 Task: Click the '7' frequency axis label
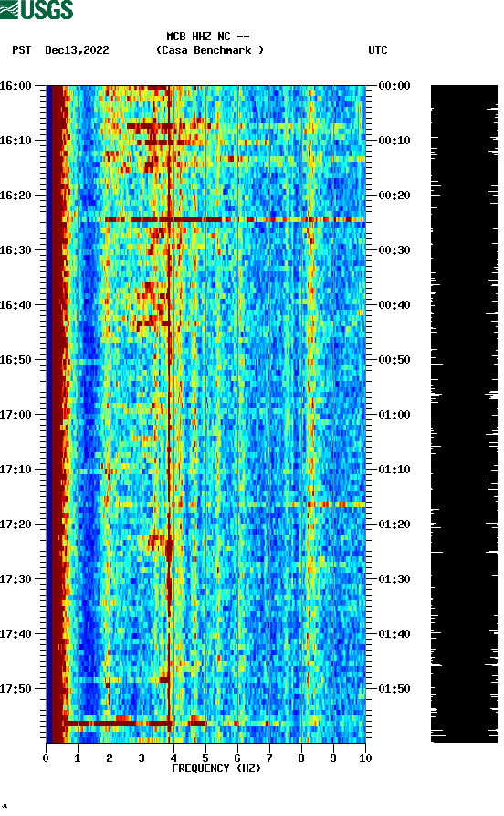269,758
